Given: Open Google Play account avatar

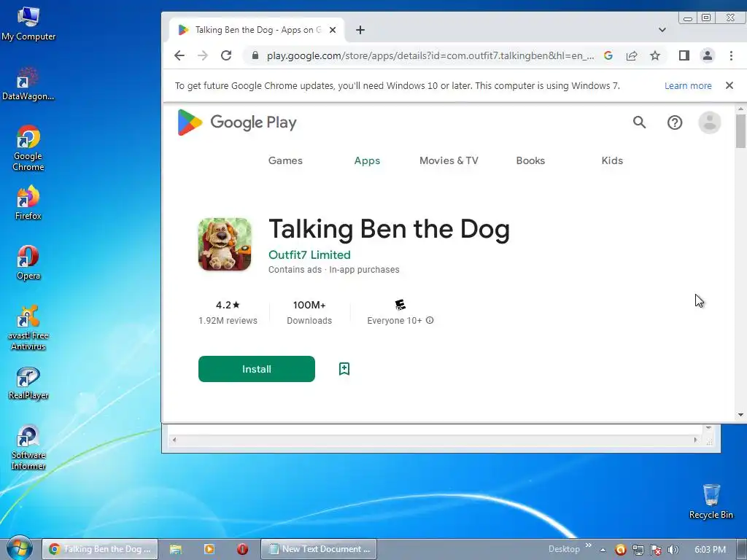Looking at the screenshot, I should pos(710,122).
